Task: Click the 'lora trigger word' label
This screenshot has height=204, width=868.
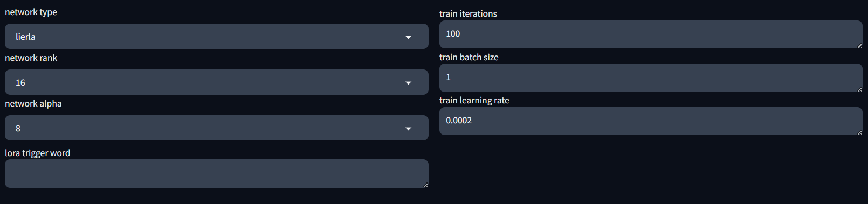Action: [38, 153]
